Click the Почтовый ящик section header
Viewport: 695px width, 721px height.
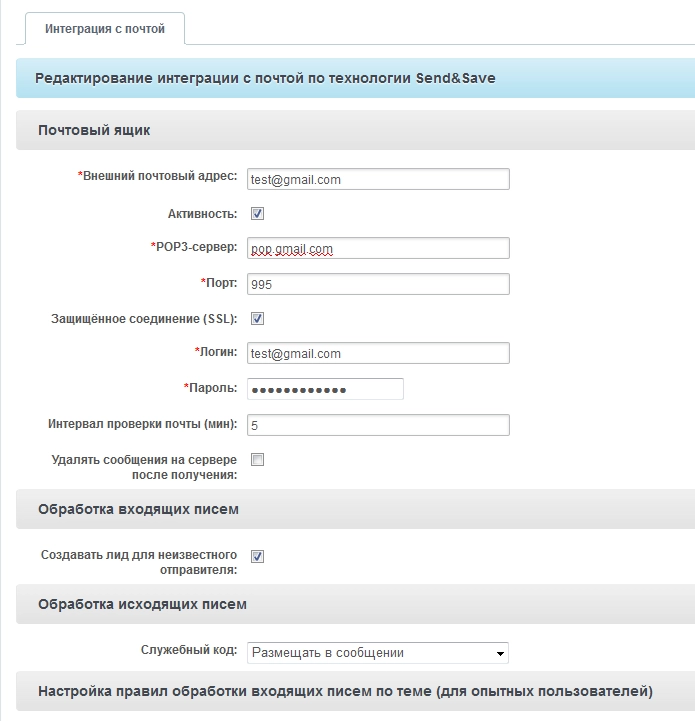pos(94,131)
